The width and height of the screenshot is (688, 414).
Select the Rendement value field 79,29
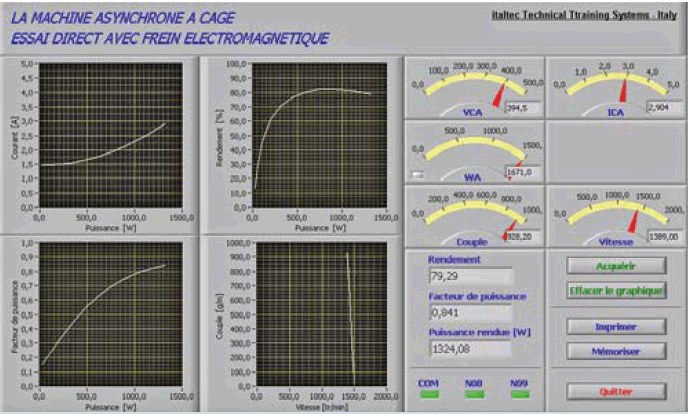(470, 276)
